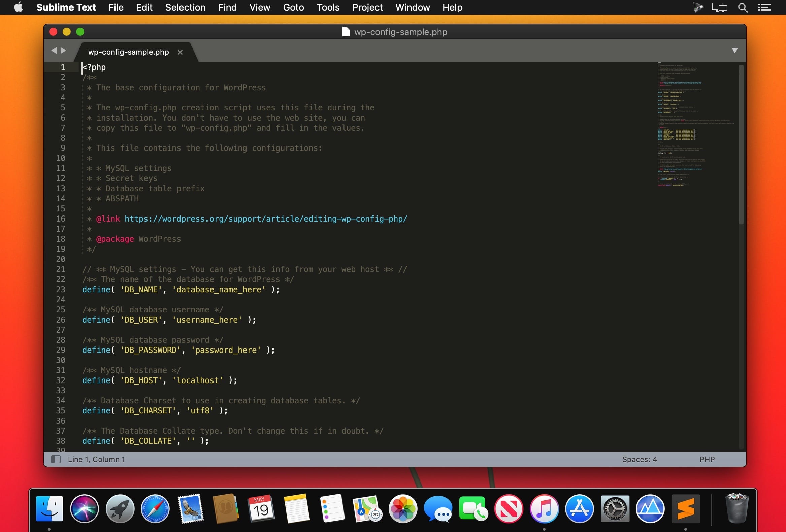
Task: Click the Spaces: 4 dropdown in status bar
Action: [x=640, y=459]
